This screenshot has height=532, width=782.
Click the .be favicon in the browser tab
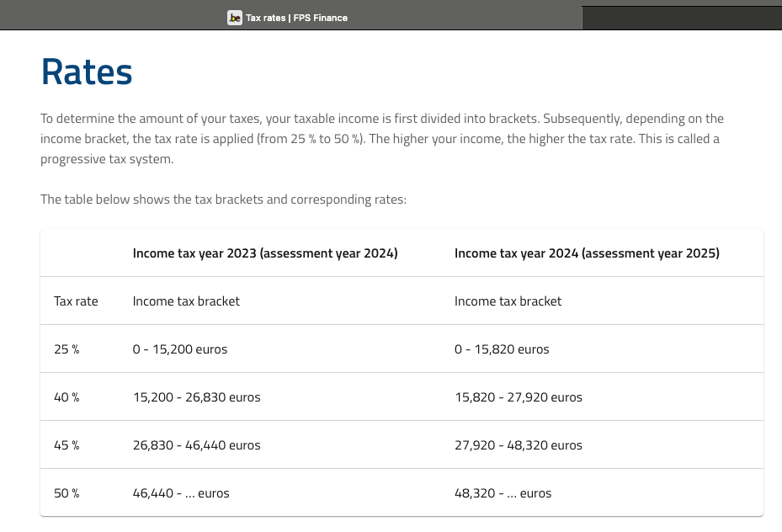coord(235,17)
